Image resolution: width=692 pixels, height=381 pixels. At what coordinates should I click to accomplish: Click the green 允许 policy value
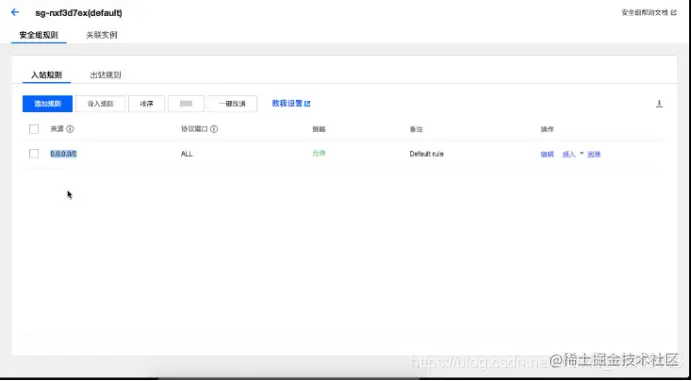tap(319, 153)
